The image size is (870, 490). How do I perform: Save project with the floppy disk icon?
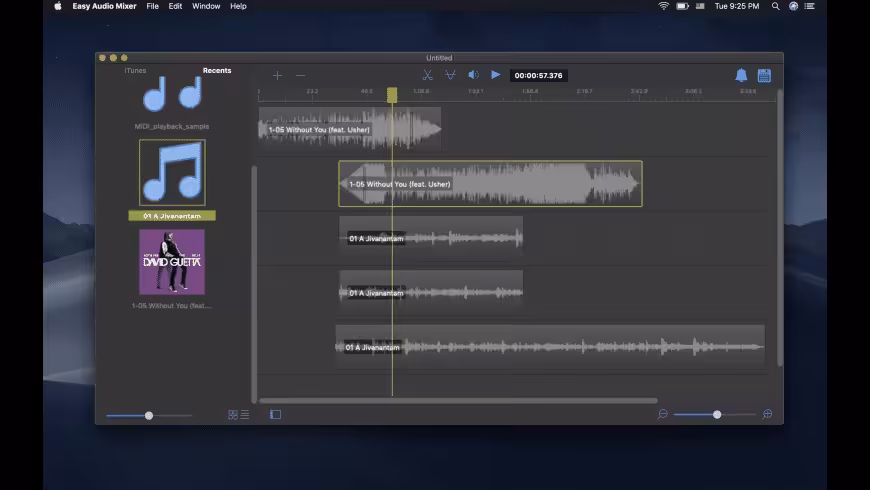click(x=764, y=75)
